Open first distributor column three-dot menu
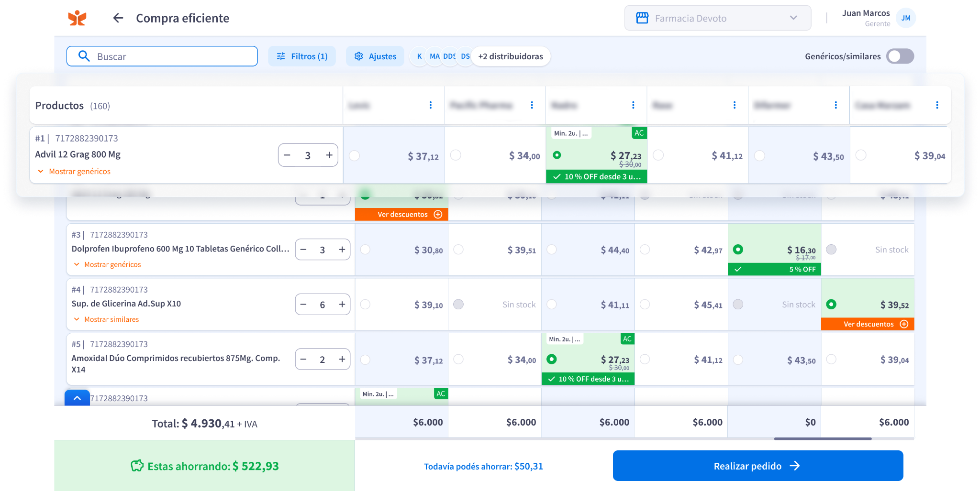 pos(431,105)
